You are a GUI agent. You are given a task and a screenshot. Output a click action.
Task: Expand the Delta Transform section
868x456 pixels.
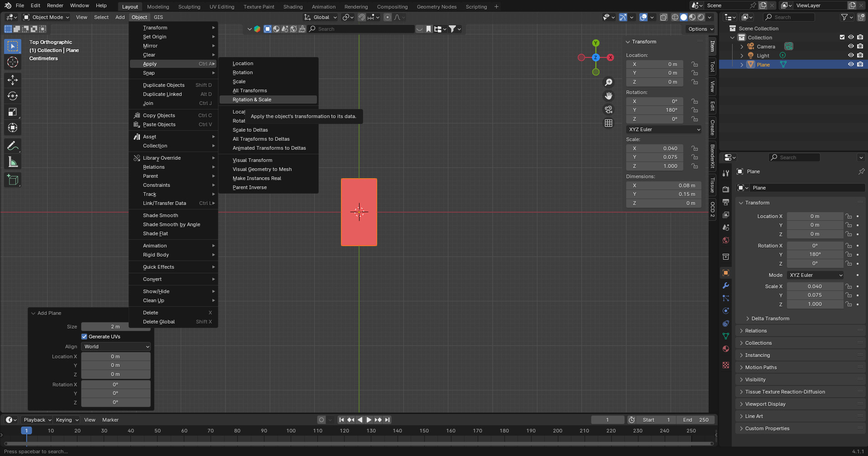coord(770,318)
